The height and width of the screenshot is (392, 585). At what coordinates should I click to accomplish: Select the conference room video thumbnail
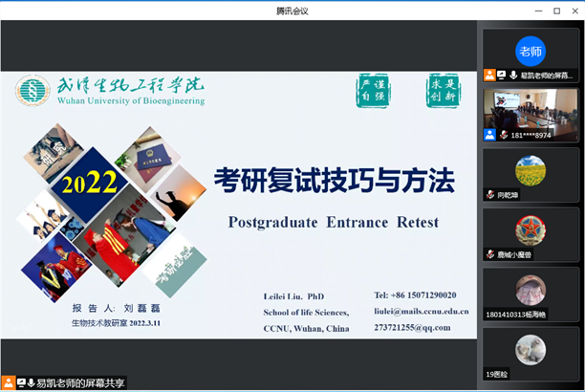pos(531,109)
